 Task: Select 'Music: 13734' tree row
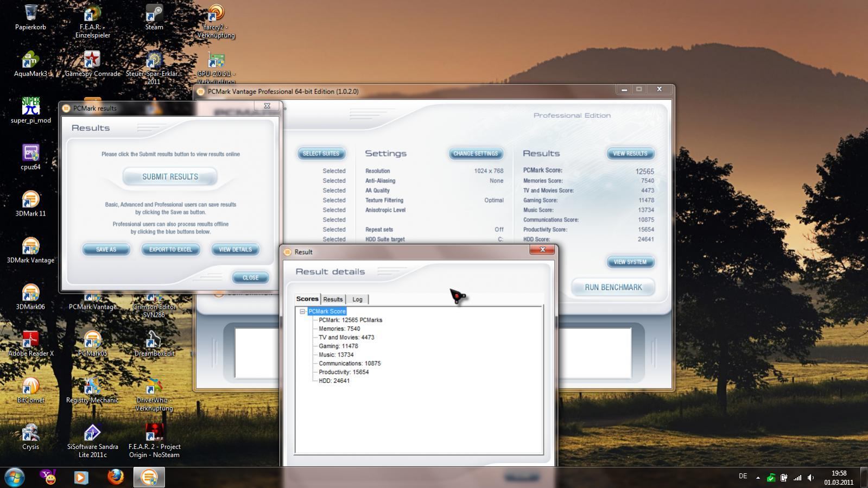tap(336, 355)
